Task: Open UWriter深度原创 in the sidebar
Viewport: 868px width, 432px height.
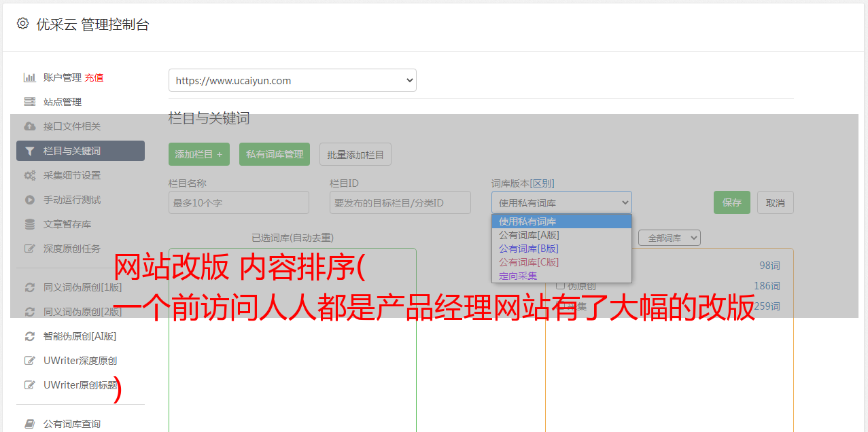Action: (80, 361)
